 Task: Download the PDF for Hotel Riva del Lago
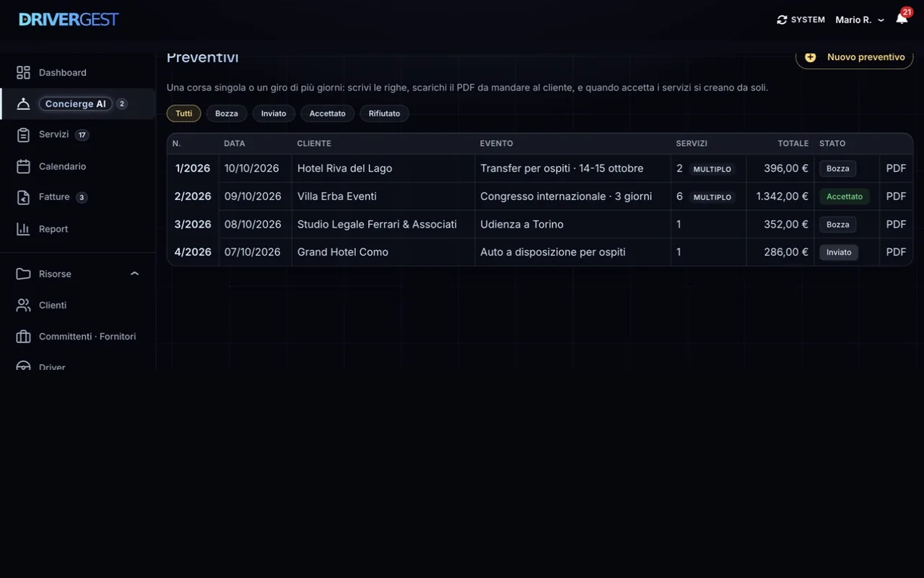896,168
